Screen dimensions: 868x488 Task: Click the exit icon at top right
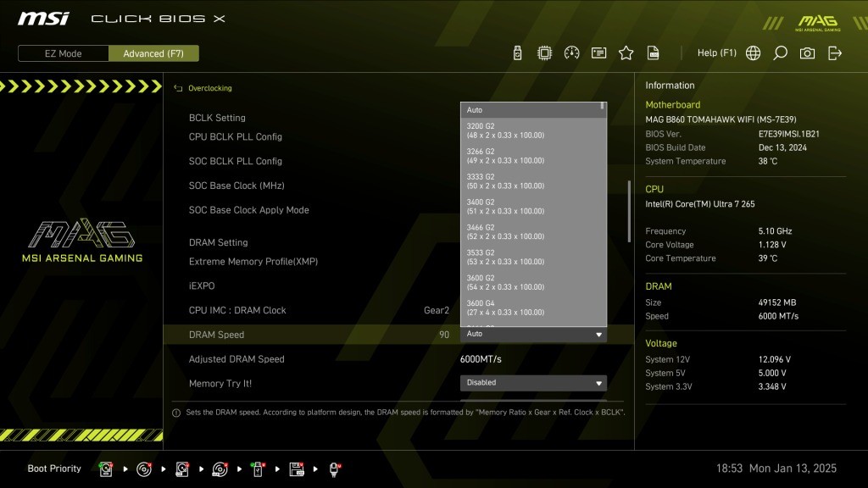[x=835, y=53]
